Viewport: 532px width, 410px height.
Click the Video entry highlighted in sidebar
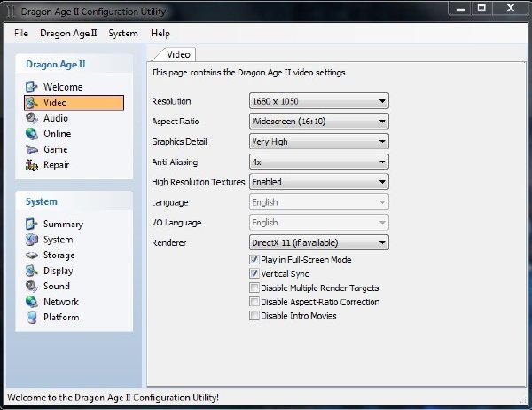click(74, 103)
